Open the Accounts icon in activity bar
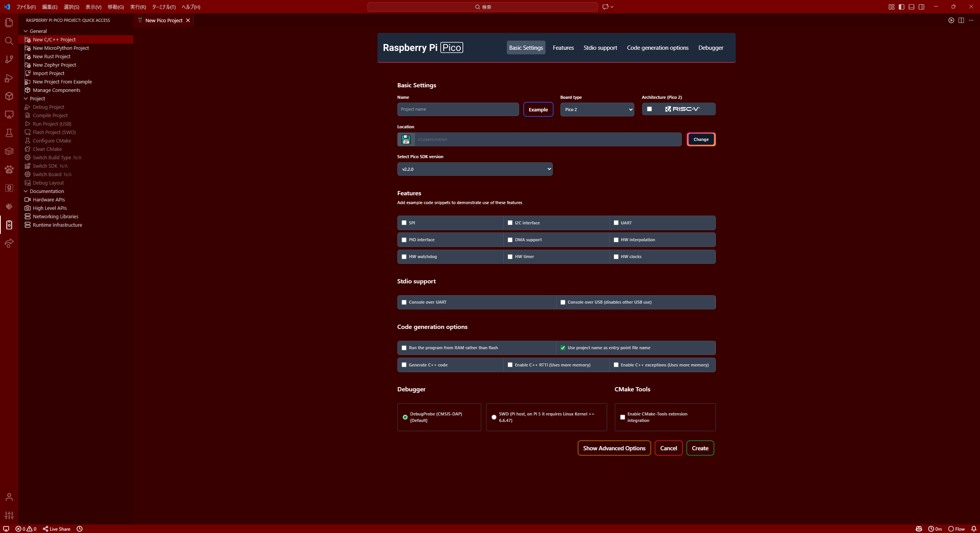This screenshot has width=980, height=533. pos(9,497)
